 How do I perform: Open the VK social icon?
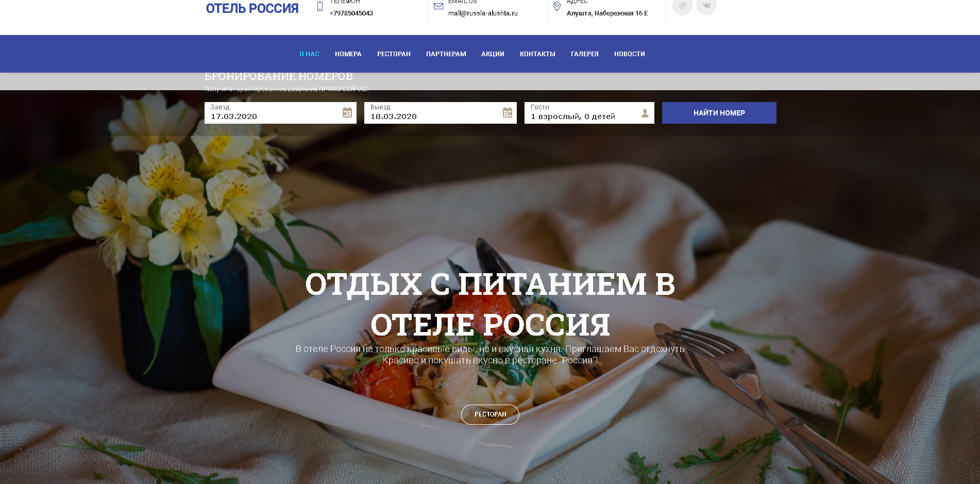706,6
